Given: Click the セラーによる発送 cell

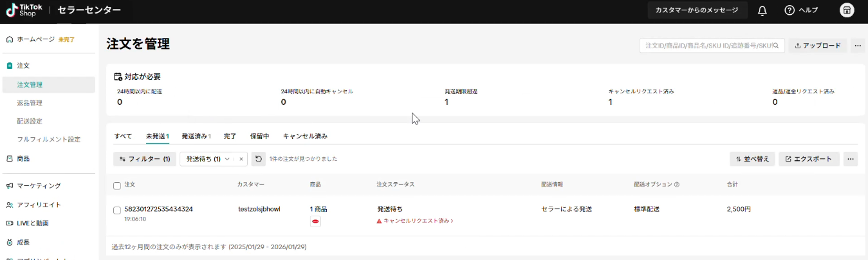Looking at the screenshot, I should tap(567, 209).
